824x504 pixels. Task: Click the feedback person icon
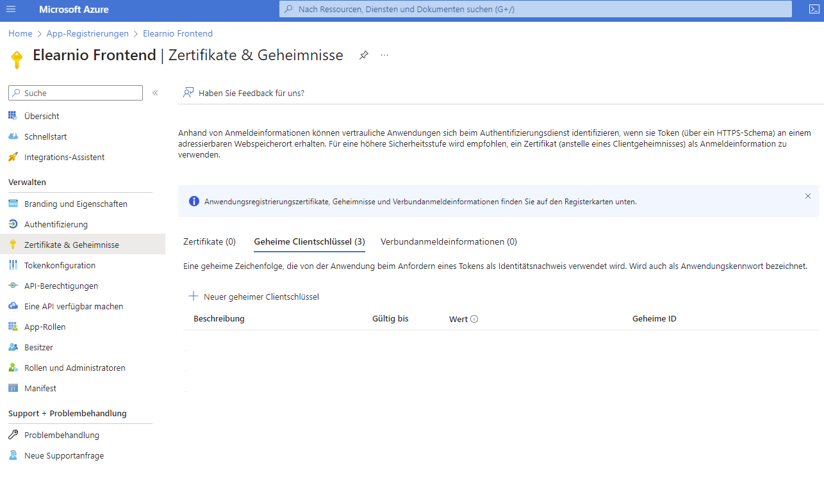188,93
